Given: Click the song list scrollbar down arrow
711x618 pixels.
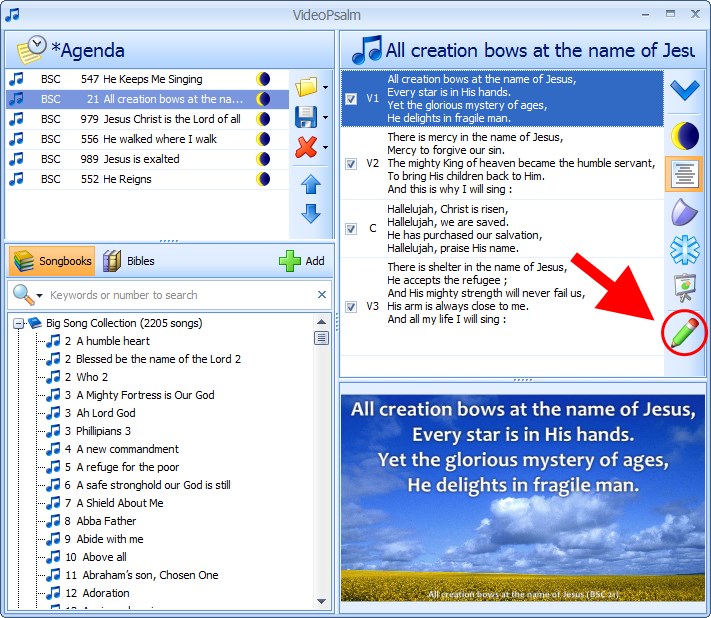Looking at the screenshot, I should [321, 601].
